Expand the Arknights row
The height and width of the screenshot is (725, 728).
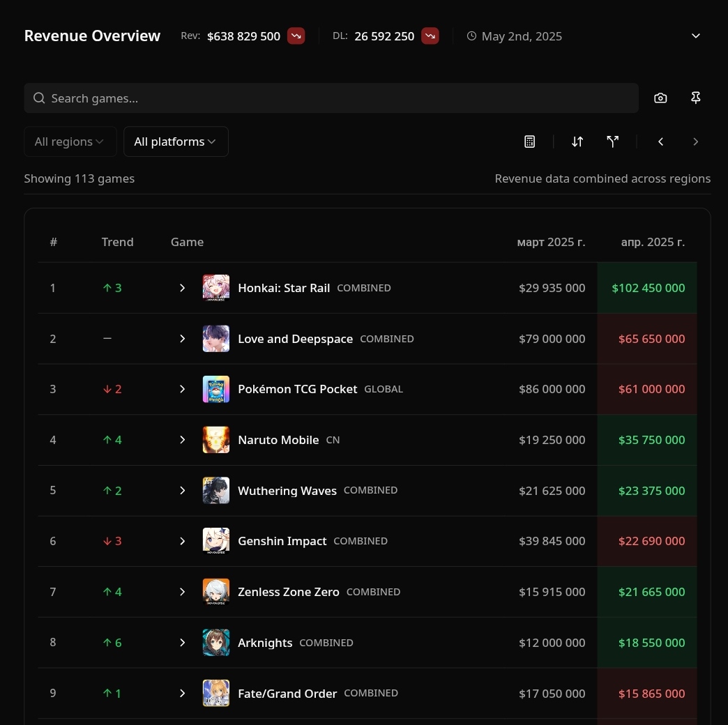183,642
